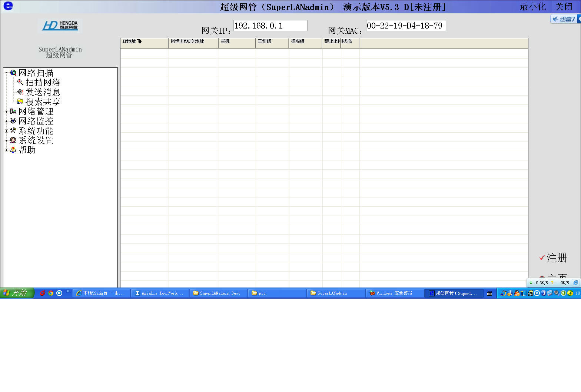Screen dimensions: 581x392
Task: Click the 系统设置 icon in tree
Action: [13, 140]
